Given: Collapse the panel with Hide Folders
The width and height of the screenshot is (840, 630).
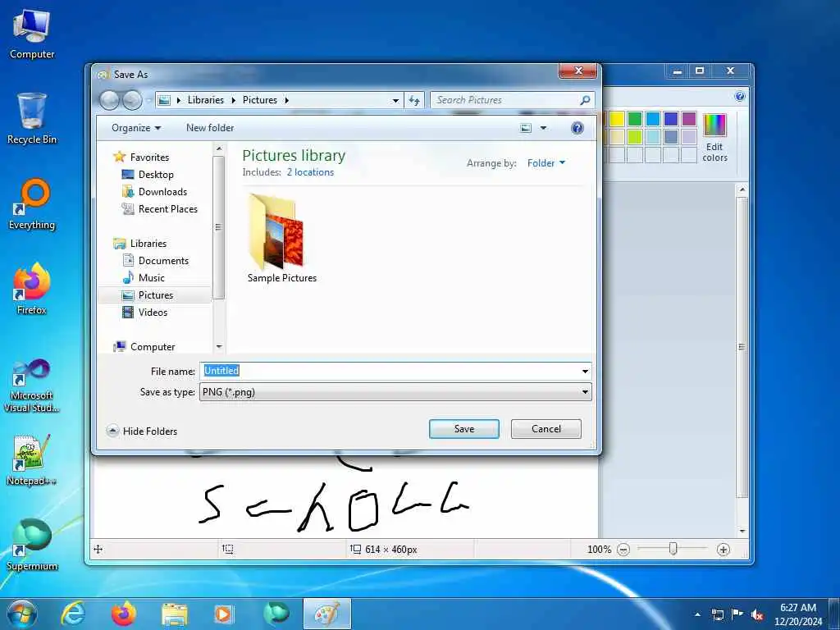Looking at the screenshot, I should pos(142,431).
